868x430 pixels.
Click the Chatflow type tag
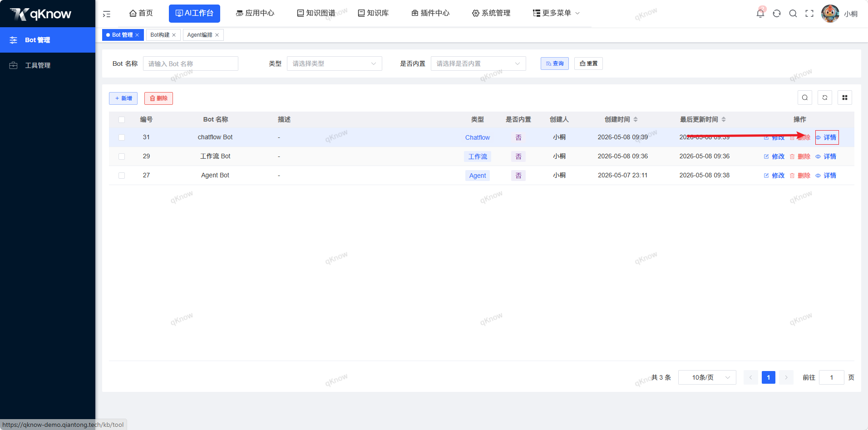click(x=478, y=137)
